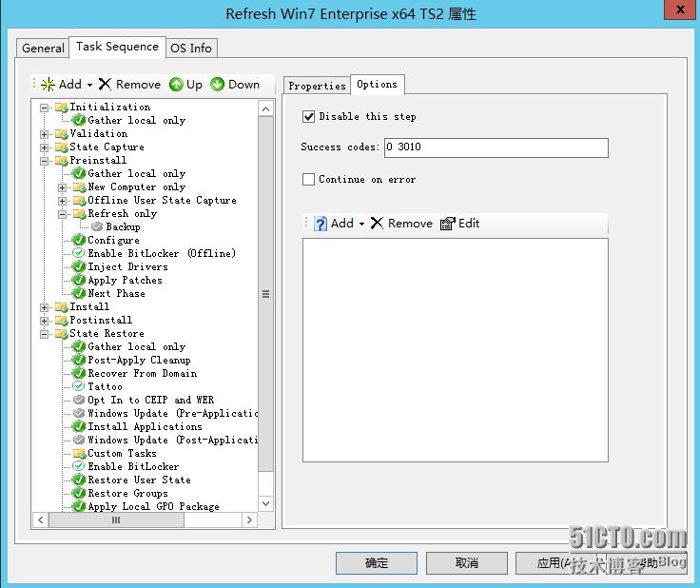Click the Custom Tasks folder icon
Image resolution: width=700 pixels, height=588 pixels.
80,453
